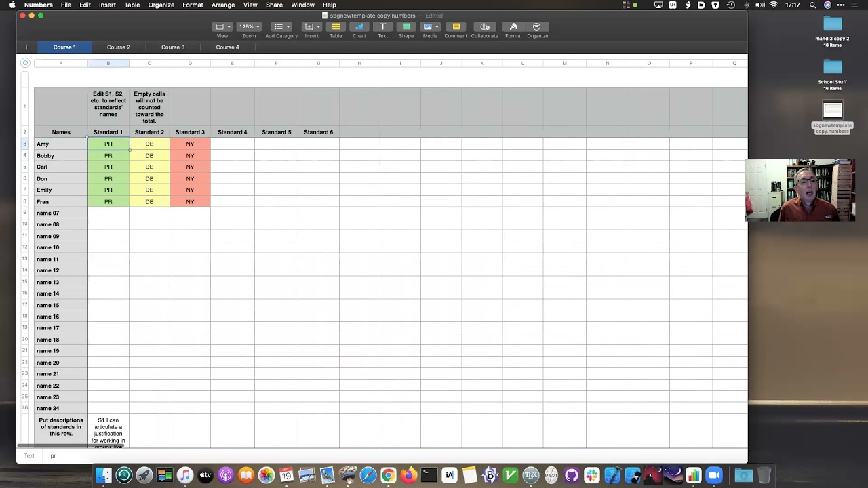Select the Emily name cell
The height and width of the screenshot is (488, 868).
click(60, 190)
